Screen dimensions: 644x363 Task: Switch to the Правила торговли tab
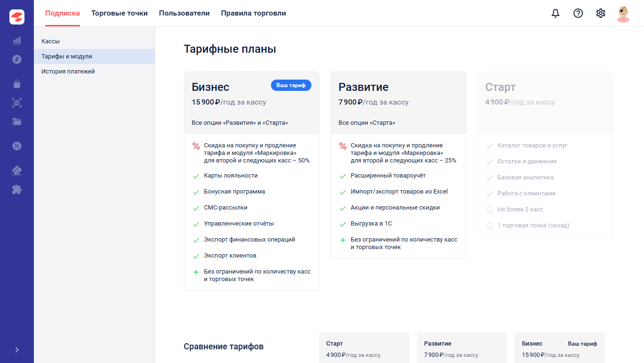click(x=254, y=13)
